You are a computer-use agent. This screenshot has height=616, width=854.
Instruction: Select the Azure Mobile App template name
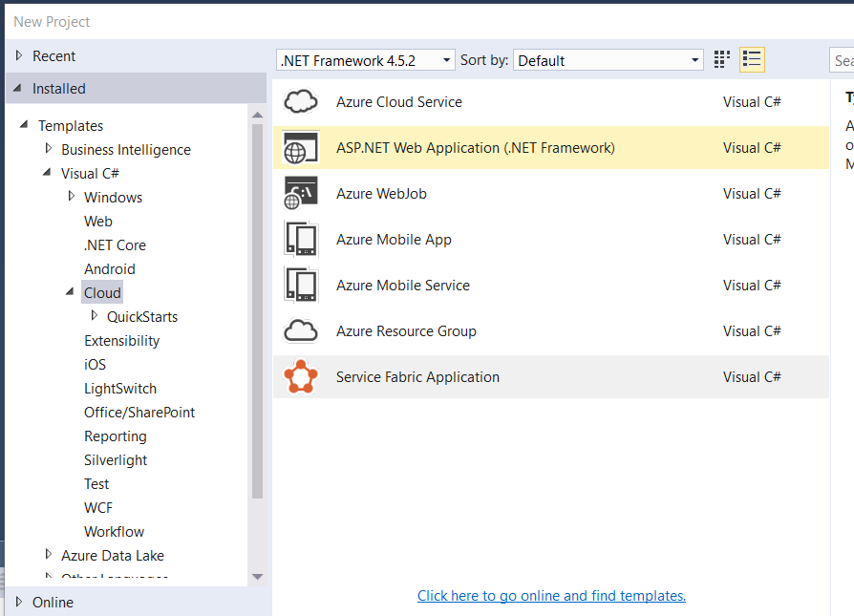pos(394,239)
